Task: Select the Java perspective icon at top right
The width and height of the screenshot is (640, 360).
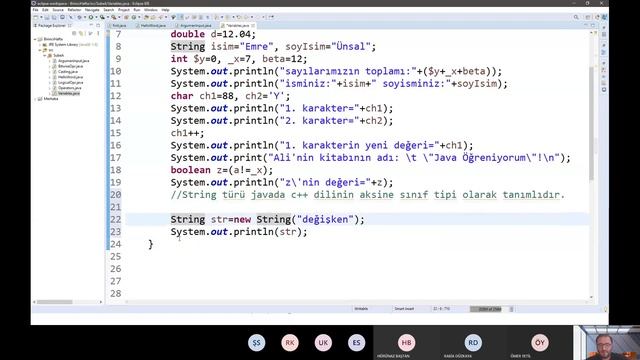Action: click(604, 17)
